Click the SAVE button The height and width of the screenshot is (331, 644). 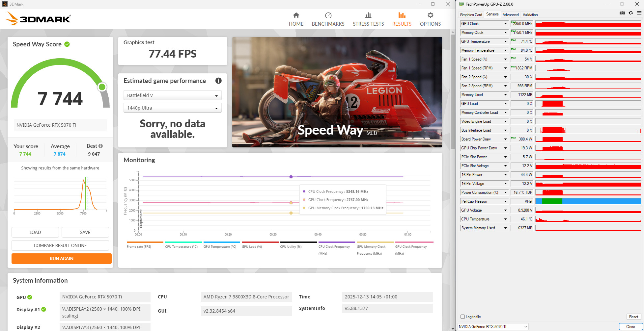(x=85, y=232)
